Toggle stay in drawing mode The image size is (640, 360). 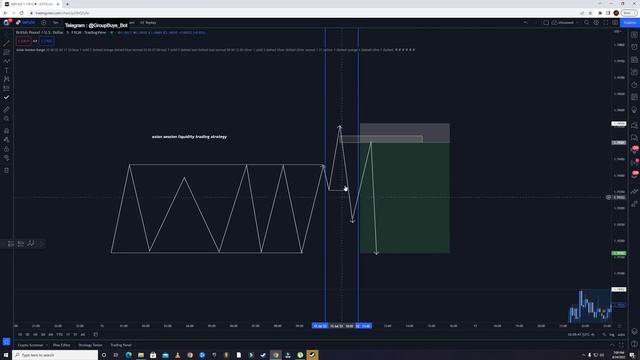click(x=6, y=140)
